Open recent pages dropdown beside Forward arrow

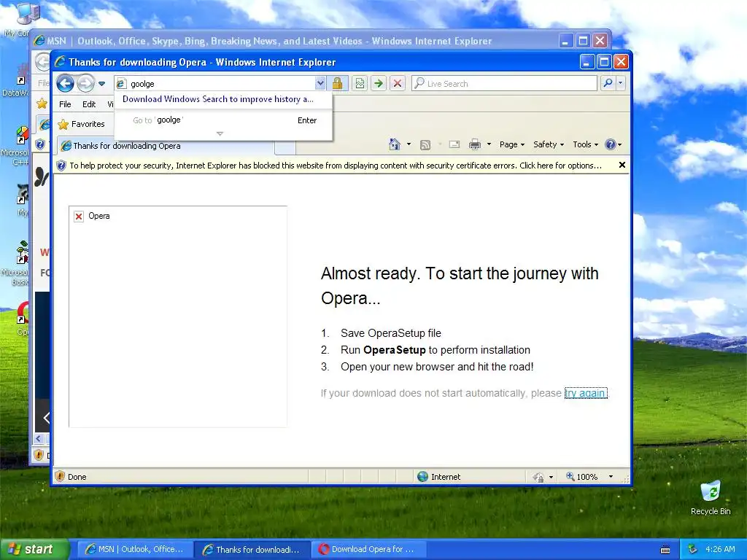[x=101, y=84]
